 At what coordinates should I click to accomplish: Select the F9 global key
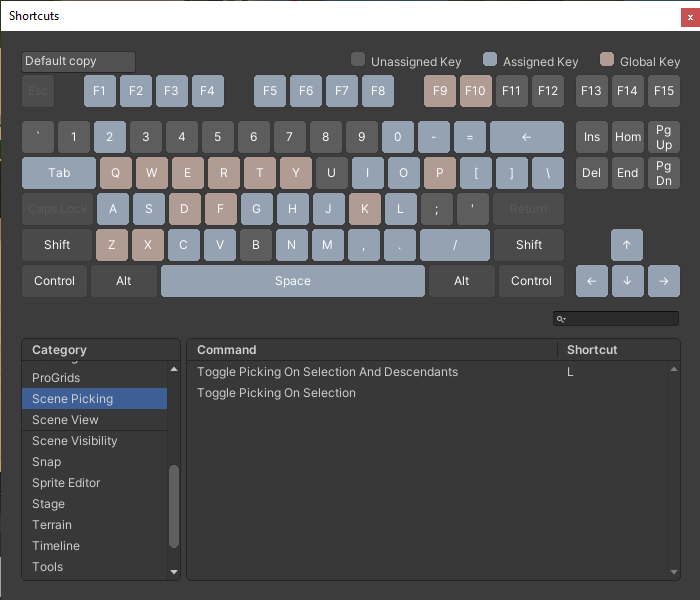[439, 91]
